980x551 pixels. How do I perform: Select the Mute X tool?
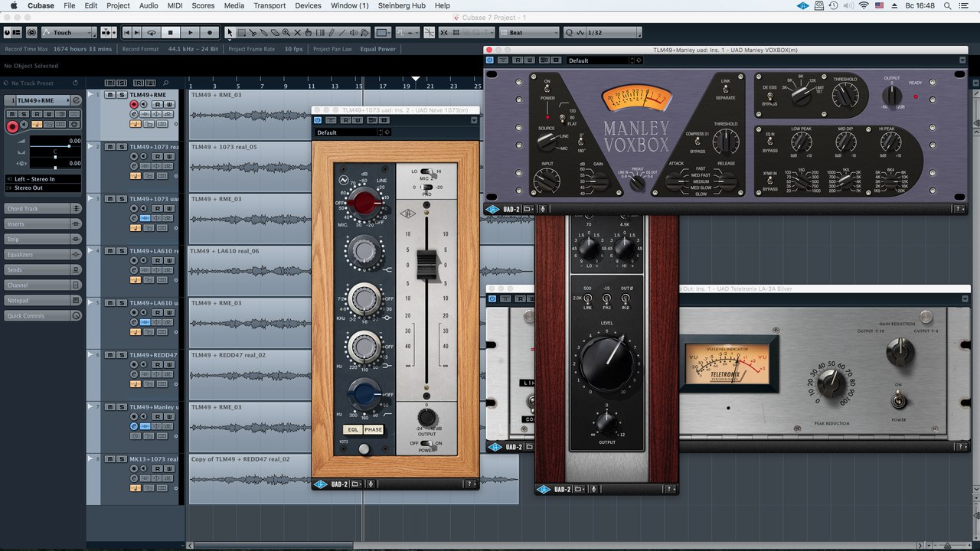pos(297,33)
